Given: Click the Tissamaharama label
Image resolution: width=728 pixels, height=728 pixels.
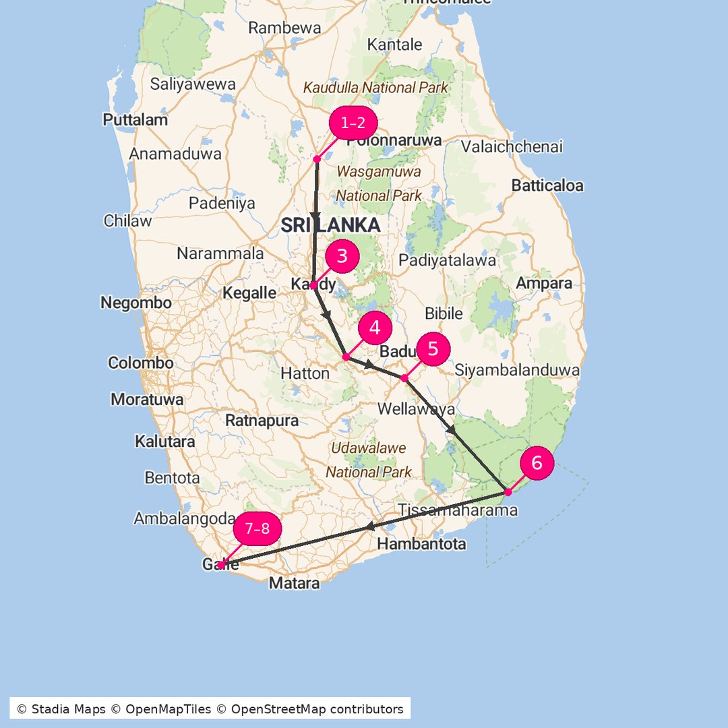Looking at the screenshot, I should click(x=458, y=510).
